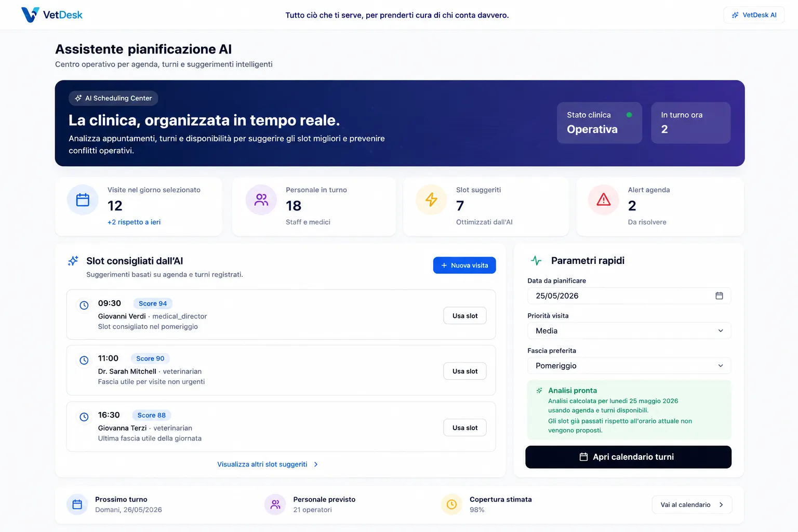Open the Stato clinica Operativa card

click(600, 123)
